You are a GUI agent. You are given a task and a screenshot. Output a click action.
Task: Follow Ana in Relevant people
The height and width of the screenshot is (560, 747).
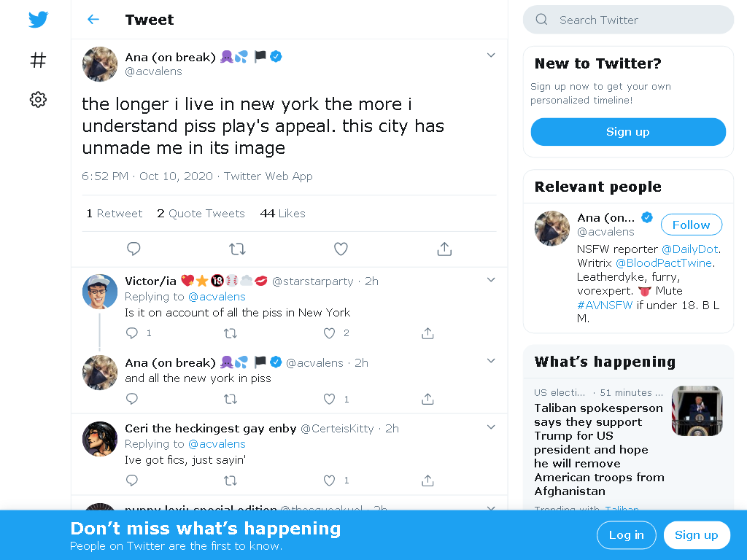[691, 225]
